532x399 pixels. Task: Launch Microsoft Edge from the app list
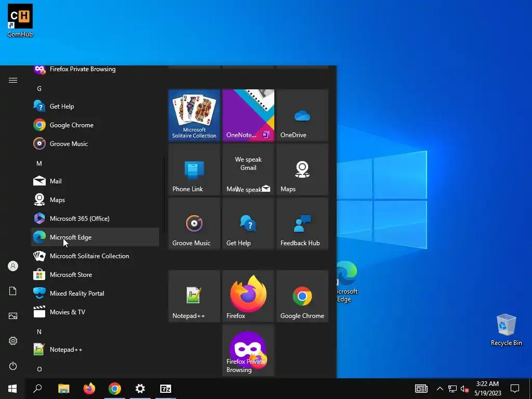tap(95, 237)
